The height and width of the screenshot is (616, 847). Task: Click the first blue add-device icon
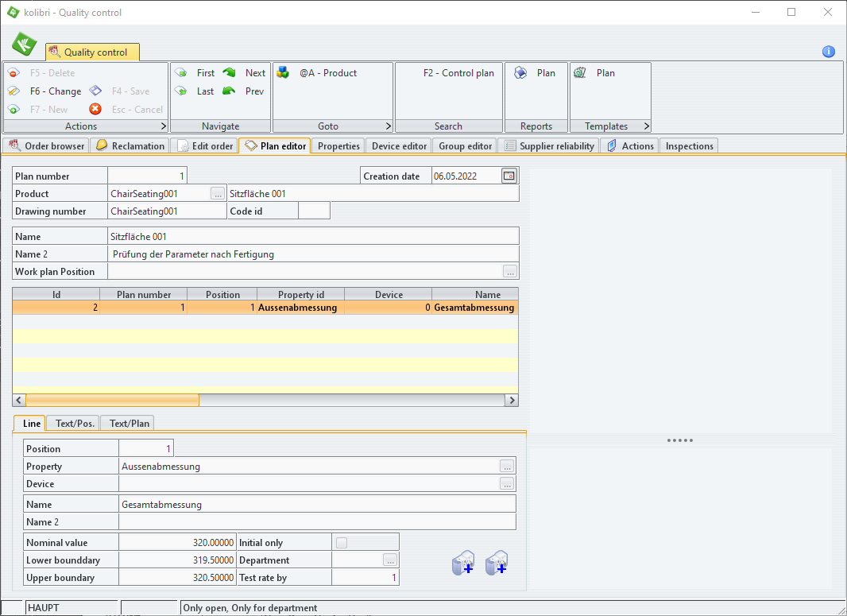click(463, 563)
